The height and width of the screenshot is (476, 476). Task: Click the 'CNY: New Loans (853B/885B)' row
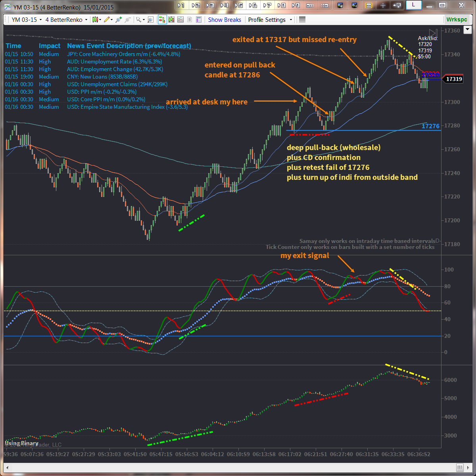[102, 77]
